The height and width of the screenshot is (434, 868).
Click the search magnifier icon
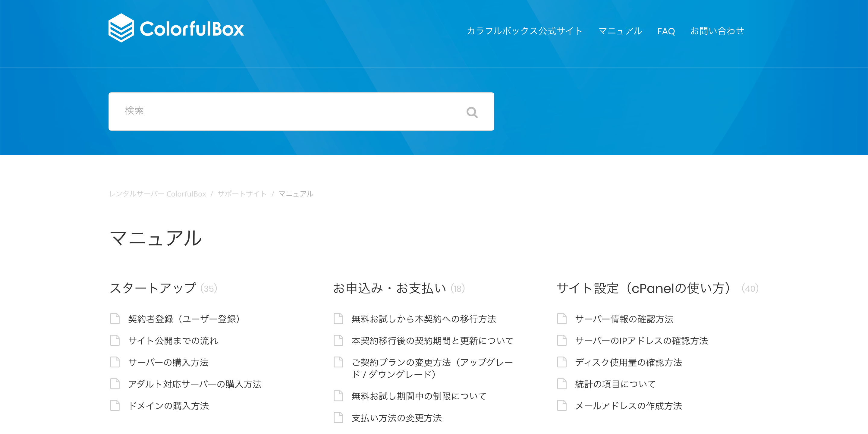[472, 112]
